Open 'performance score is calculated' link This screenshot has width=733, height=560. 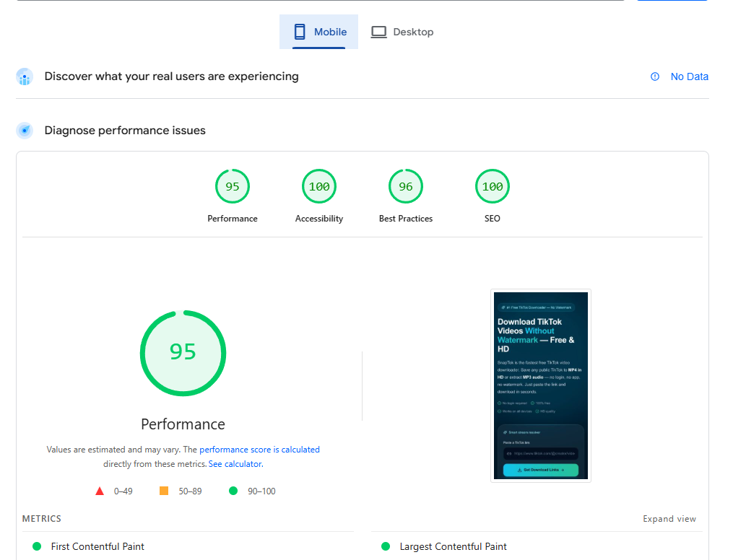tap(259, 450)
